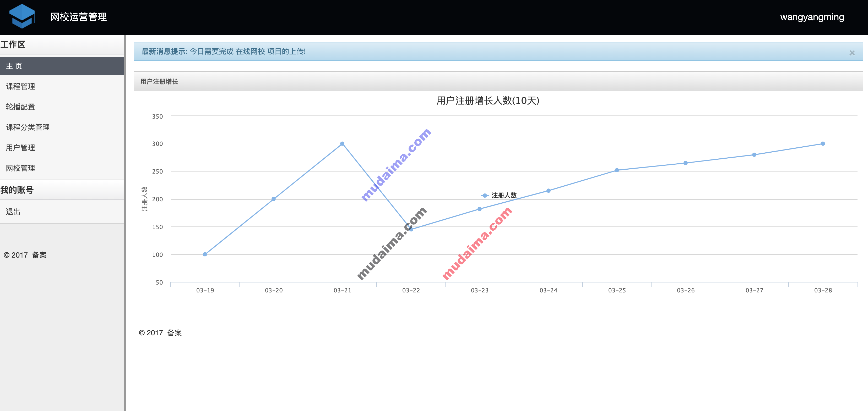This screenshot has height=411, width=868.
Task: Click the 03-21 peak data point
Action: pyautogui.click(x=342, y=144)
